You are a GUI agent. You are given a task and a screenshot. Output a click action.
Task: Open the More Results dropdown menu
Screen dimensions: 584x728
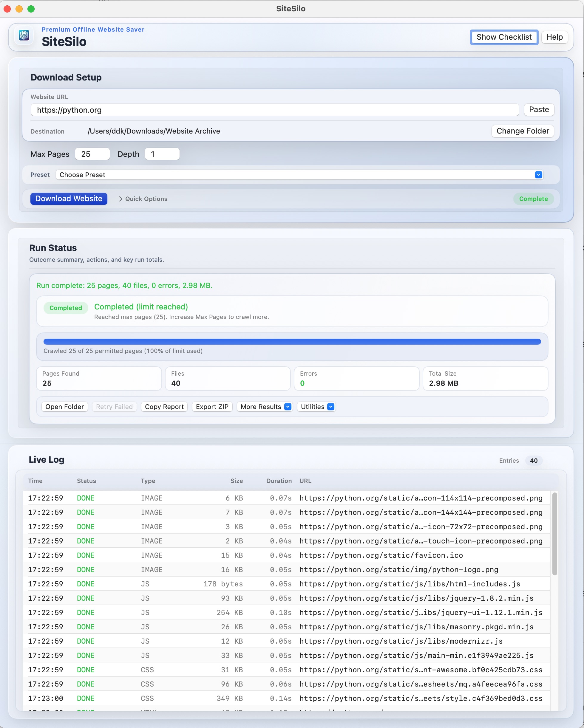pos(265,407)
